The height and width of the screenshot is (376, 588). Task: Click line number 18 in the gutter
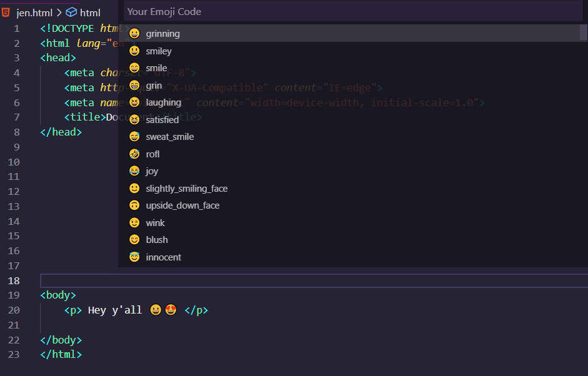[x=14, y=280]
